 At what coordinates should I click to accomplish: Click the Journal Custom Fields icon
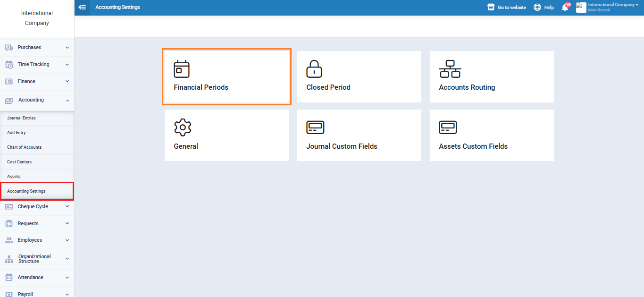315,127
